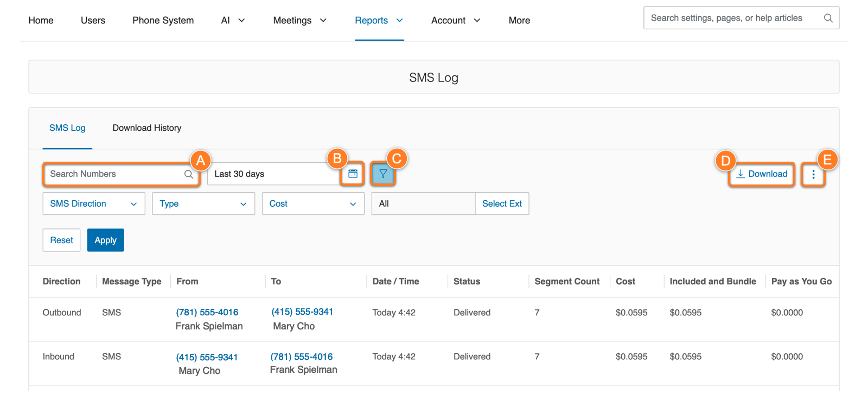Screen dimensions: 868x394
Task: Open the three-dot more options menu
Action: tap(813, 175)
